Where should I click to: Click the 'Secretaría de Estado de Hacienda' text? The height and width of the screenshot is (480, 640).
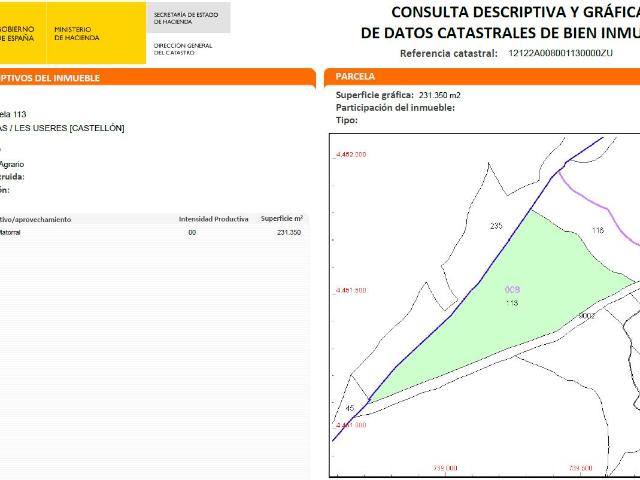(186, 18)
